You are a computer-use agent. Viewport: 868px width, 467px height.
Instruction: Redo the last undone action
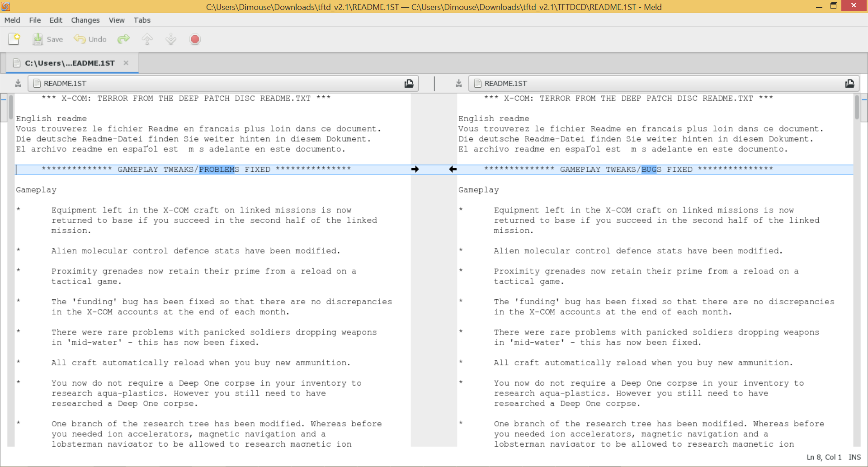pyautogui.click(x=123, y=39)
